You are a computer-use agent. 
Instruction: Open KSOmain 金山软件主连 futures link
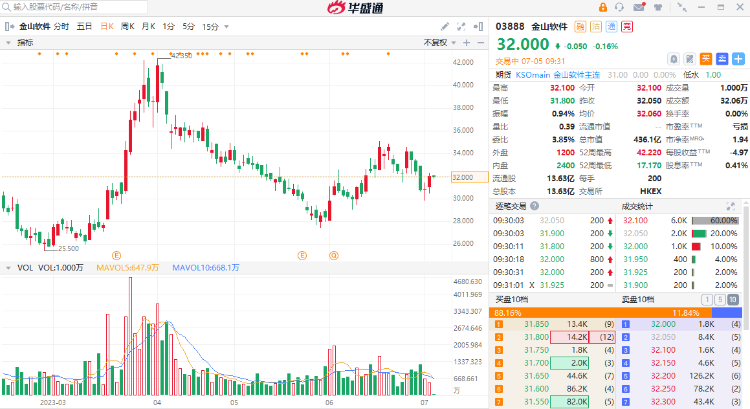tap(557, 75)
